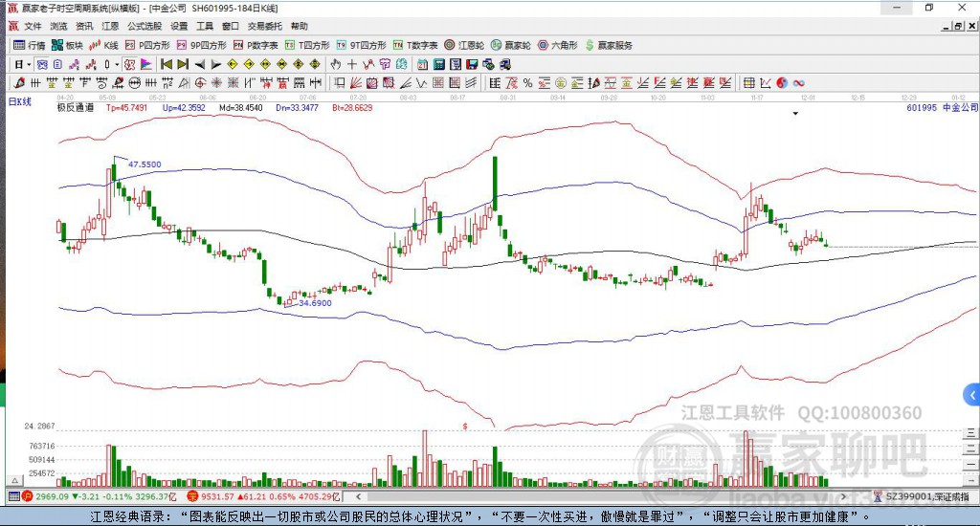980x526 pixels.
Task: Toggle the boxed 双 indicator button
Action: [x=129, y=64]
